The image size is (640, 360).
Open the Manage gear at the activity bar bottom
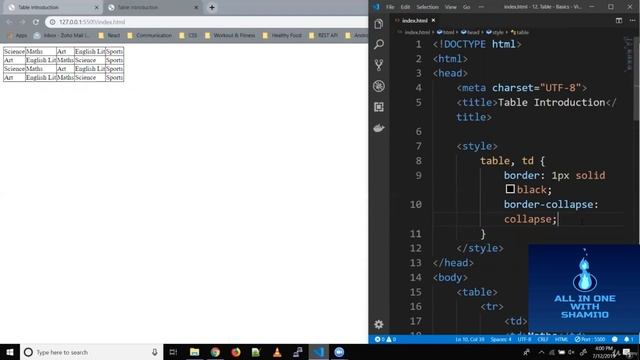tap(379, 324)
